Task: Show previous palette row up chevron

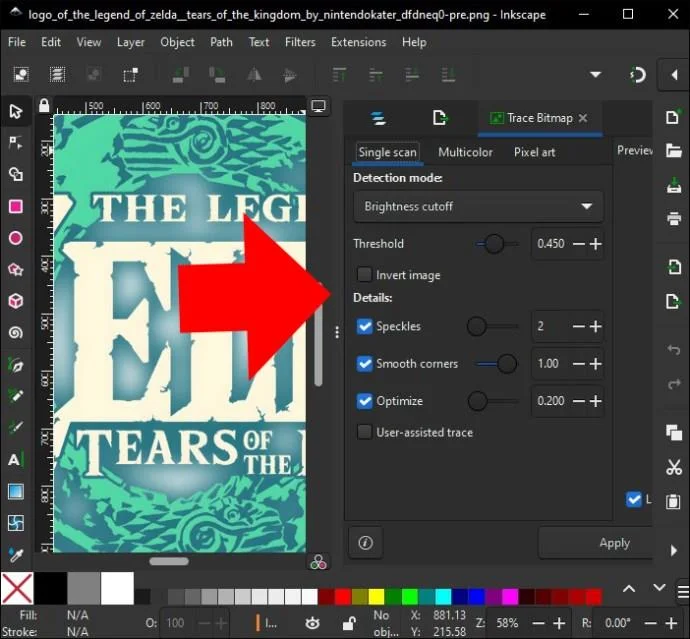Action: click(x=629, y=589)
